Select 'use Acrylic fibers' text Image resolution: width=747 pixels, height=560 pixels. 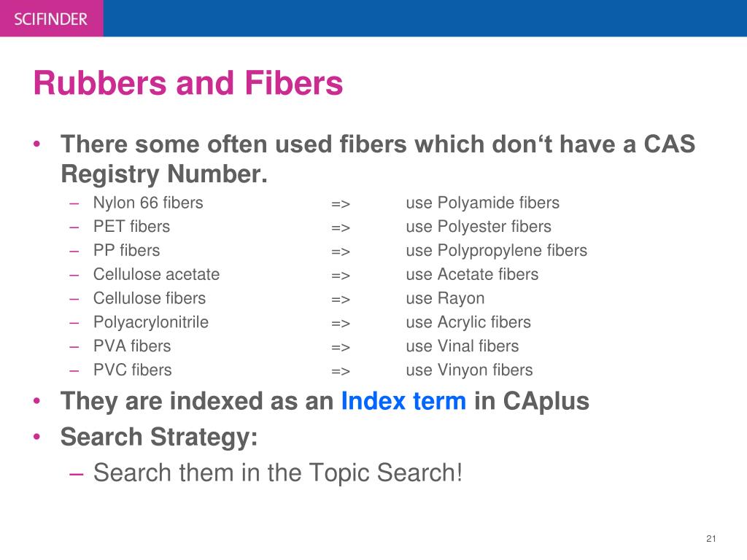468,322
